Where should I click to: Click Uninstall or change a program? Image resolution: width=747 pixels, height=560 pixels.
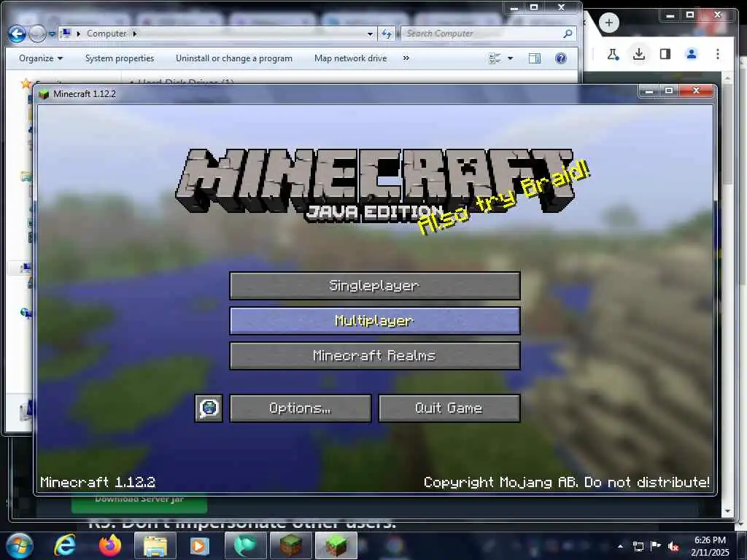[234, 58]
